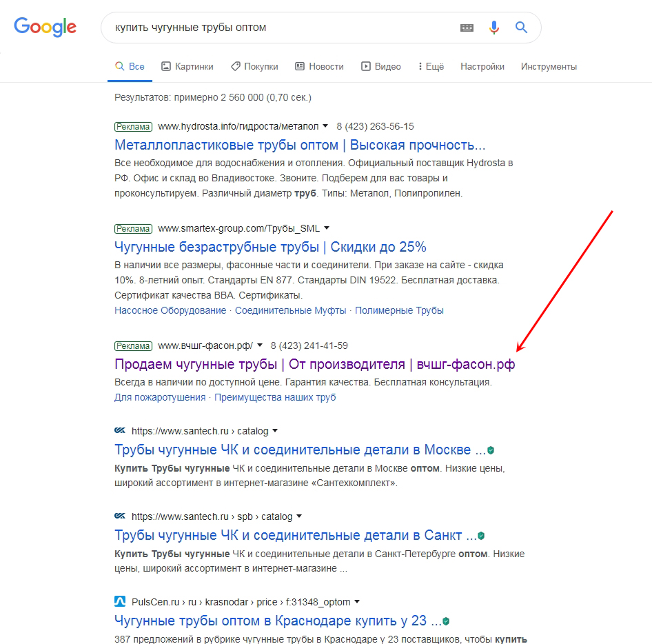Click santech.ru › spb › catalog breadcrumb
Screen dimensions: 652x644
(212, 516)
